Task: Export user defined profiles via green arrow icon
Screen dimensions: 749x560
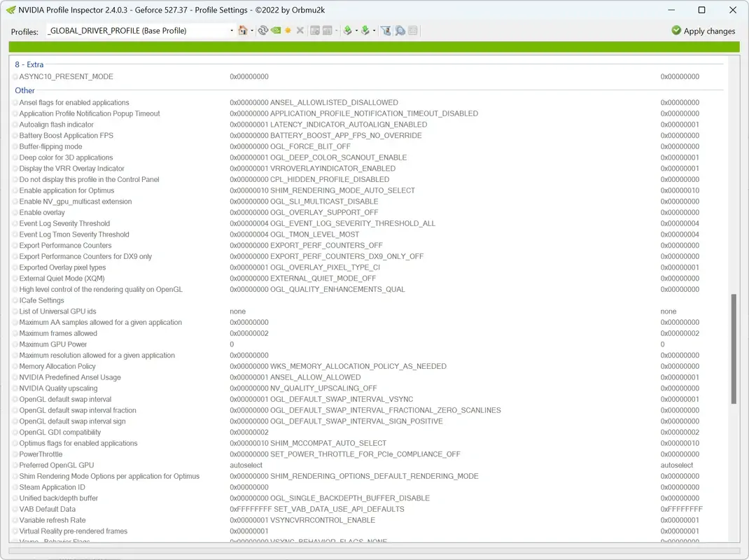Action: point(349,30)
